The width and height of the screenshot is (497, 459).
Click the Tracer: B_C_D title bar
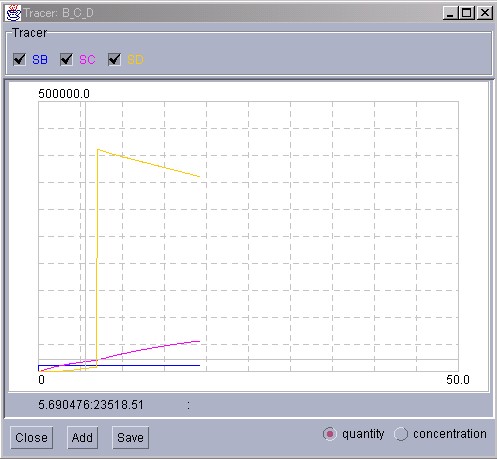(232, 13)
